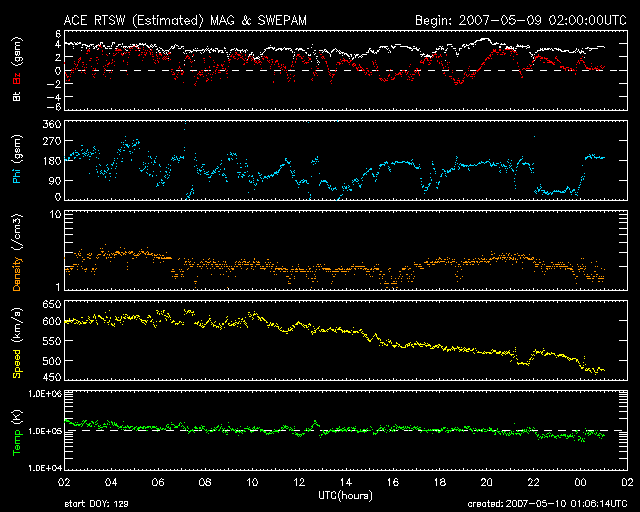
Task: Click the 'Begin: 2007-05-09 02:00:00UTC' text
Action: [521, 20]
